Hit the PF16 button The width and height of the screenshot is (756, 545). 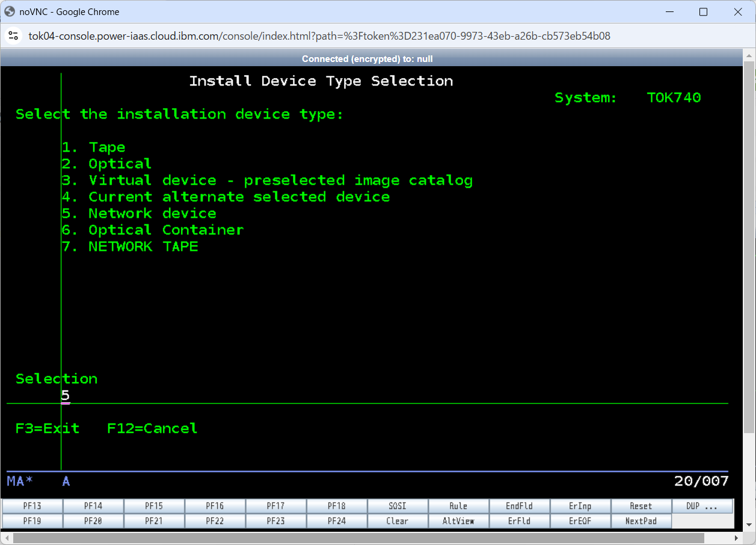tap(215, 506)
